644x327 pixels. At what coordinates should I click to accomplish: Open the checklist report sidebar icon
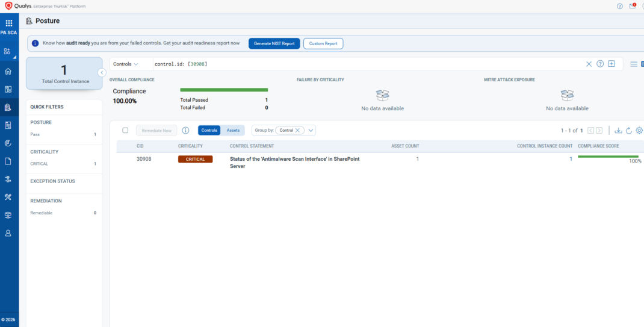pyautogui.click(x=8, y=125)
